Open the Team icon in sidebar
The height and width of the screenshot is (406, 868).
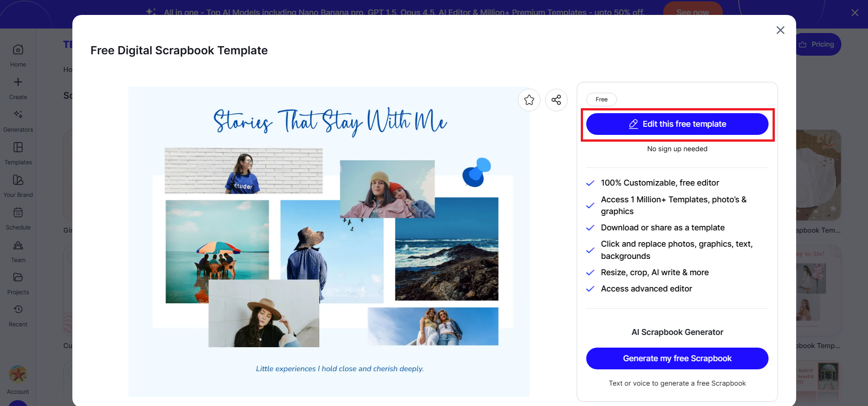(x=18, y=245)
